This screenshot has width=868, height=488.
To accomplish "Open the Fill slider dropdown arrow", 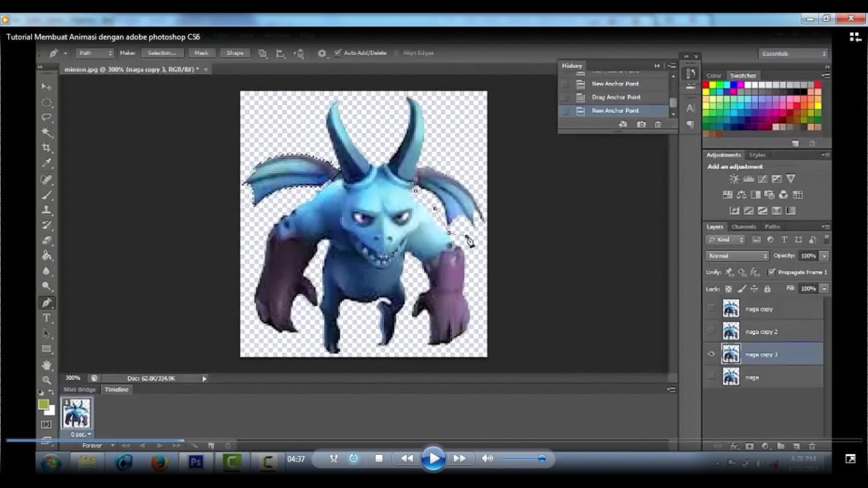I will coord(824,289).
